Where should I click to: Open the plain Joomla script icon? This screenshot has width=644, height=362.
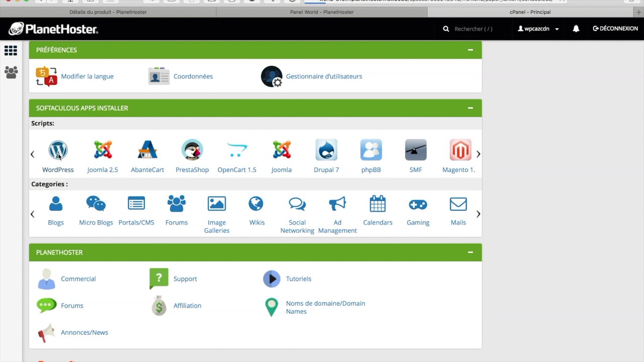point(282,150)
